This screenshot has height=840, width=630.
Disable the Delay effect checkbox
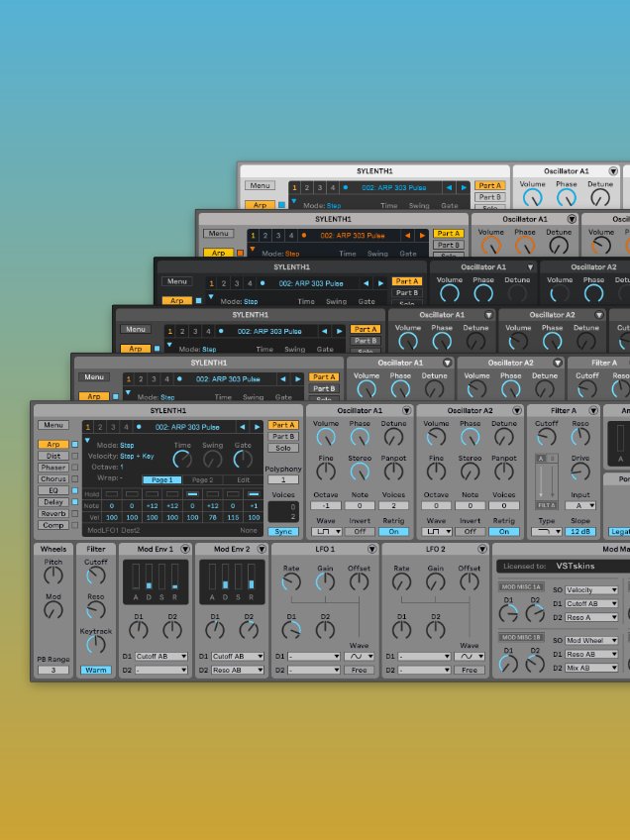click(75, 502)
